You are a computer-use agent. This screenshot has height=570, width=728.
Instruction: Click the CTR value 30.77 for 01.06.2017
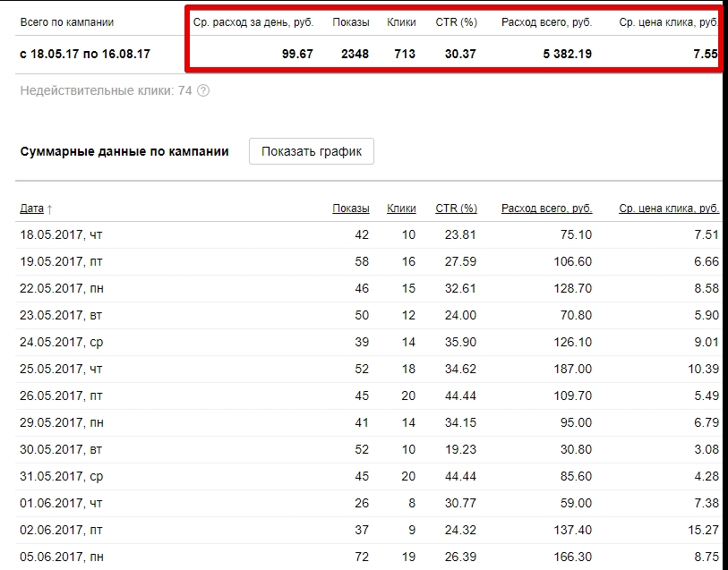[460, 504]
